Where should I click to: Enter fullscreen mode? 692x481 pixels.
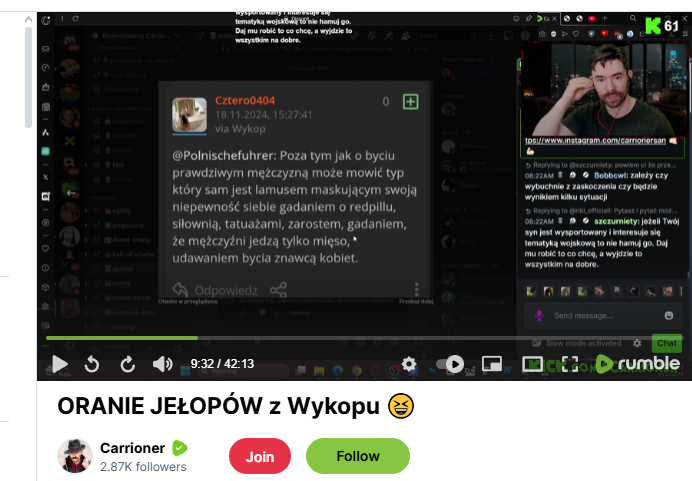tap(570, 364)
